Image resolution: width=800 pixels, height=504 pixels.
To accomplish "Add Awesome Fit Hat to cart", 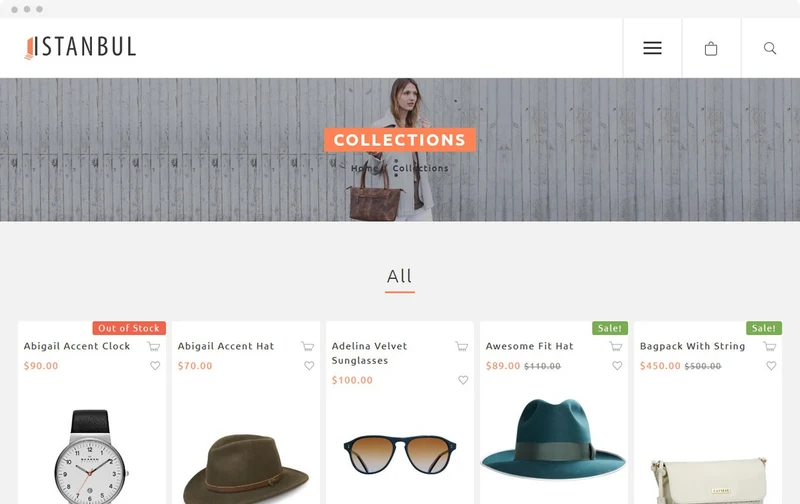I will click(x=616, y=346).
